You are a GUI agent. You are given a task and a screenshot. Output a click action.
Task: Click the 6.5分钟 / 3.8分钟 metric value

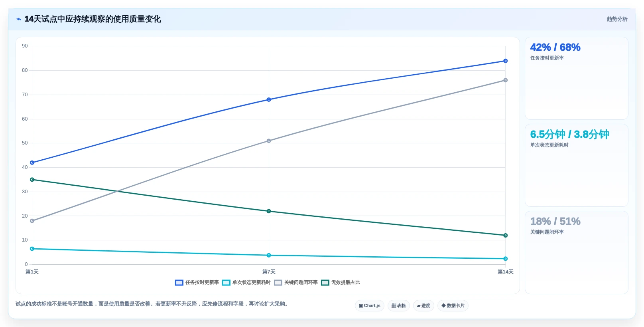[x=569, y=135]
